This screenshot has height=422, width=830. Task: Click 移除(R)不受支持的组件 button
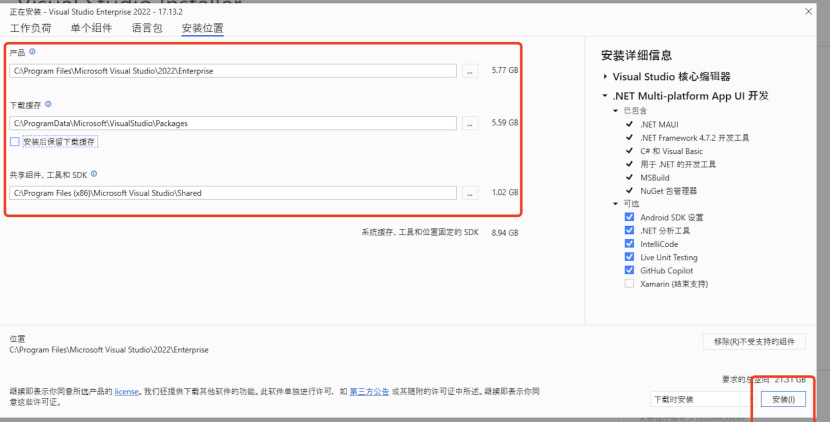coord(754,342)
